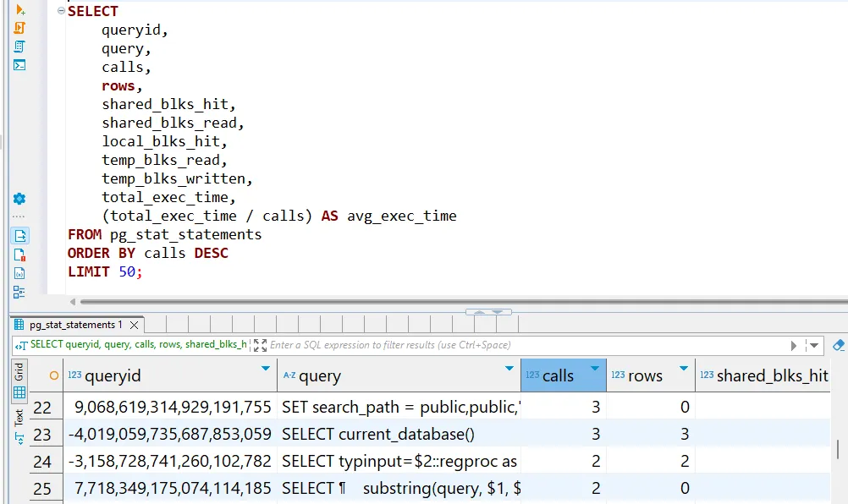Screen dimensions: 848x504
Task: Switch to the Grid view side tab
Action: (19, 381)
